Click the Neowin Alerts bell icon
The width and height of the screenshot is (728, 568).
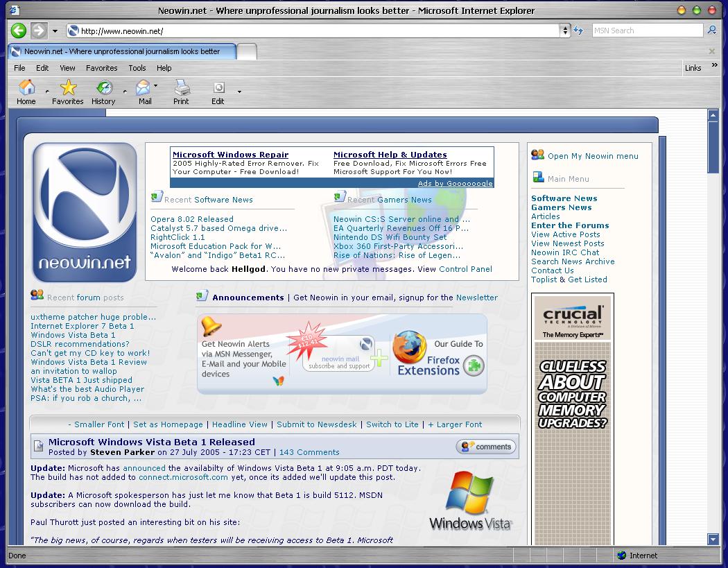click(x=211, y=326)
